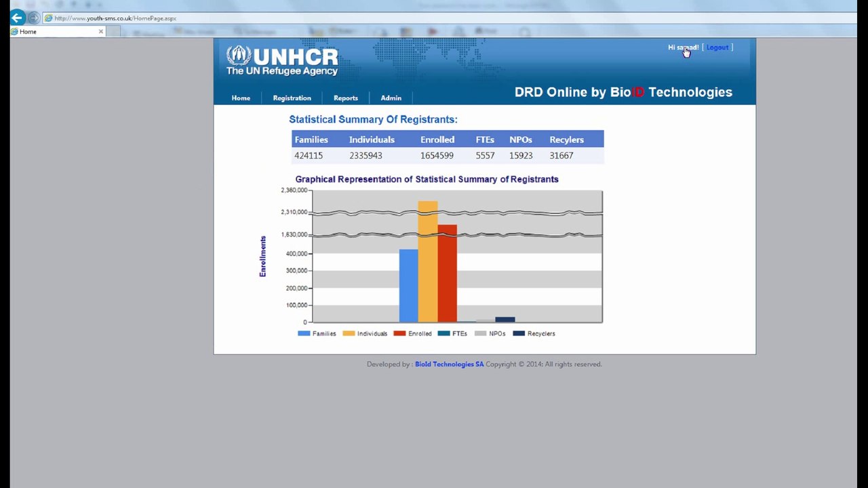Click the orange Individuals bar in chart
The height and width of the screenshot is (488, 868).
click(428, 262)
